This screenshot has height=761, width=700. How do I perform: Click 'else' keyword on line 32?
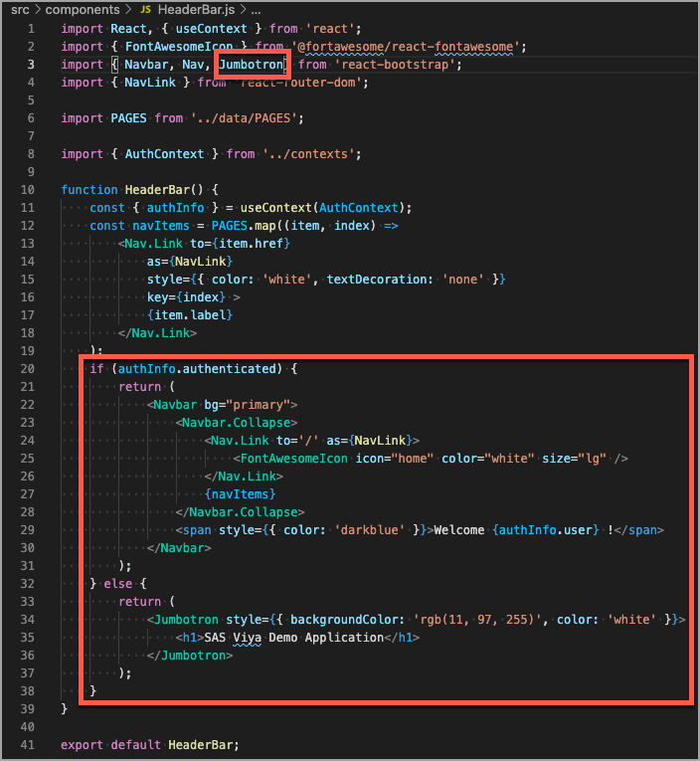(x=118, y=584)
